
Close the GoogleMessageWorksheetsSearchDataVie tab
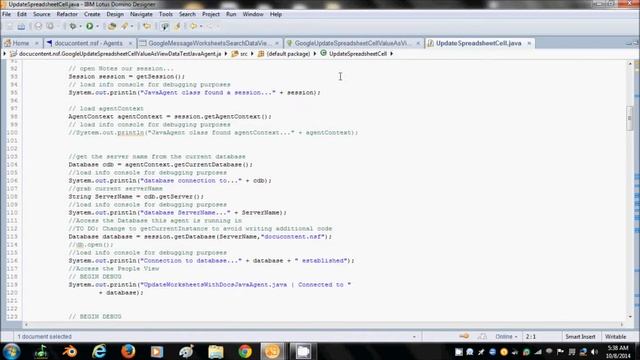tap(277, 43)
